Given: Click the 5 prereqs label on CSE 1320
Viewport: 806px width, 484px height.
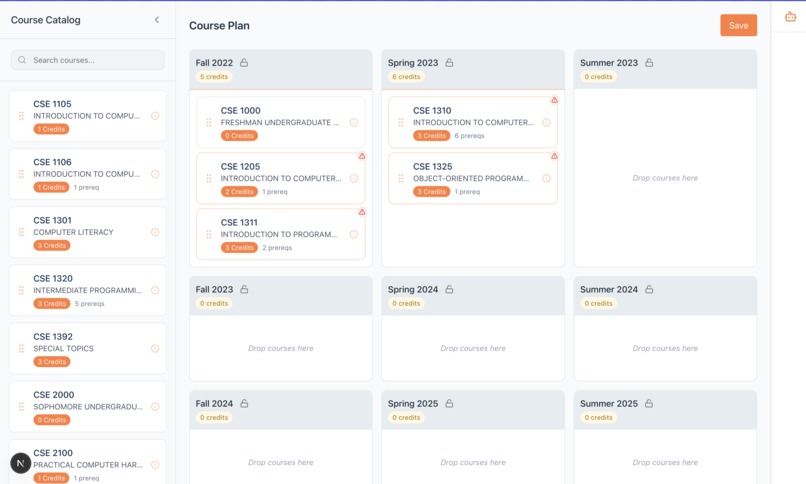Looking at the screenshot, I should 89,304.
